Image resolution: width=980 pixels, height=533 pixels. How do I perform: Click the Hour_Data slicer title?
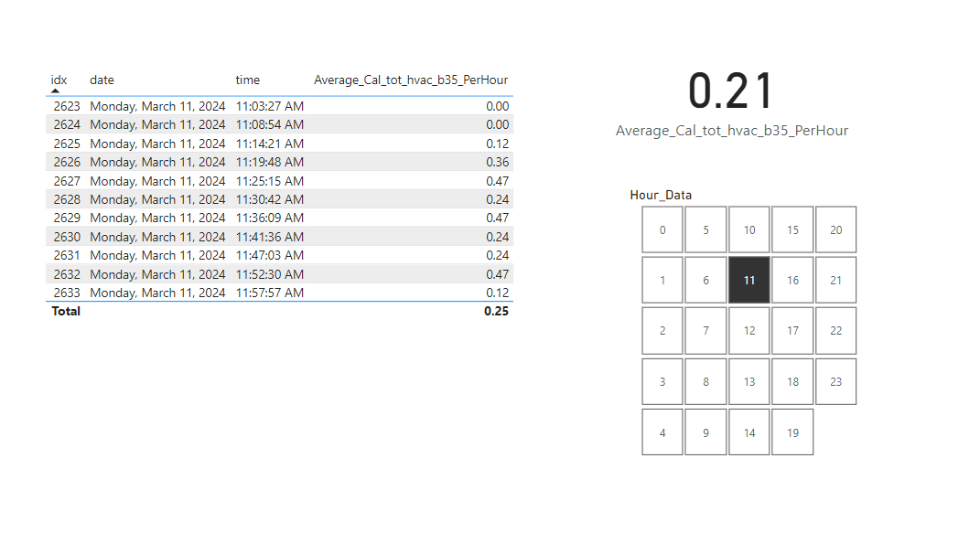coord(661,196)
